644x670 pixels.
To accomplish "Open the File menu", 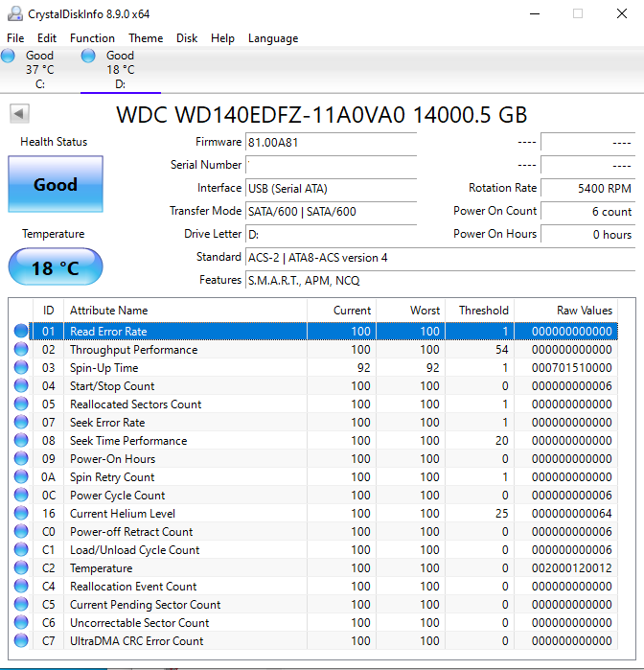I will (15, 38).
